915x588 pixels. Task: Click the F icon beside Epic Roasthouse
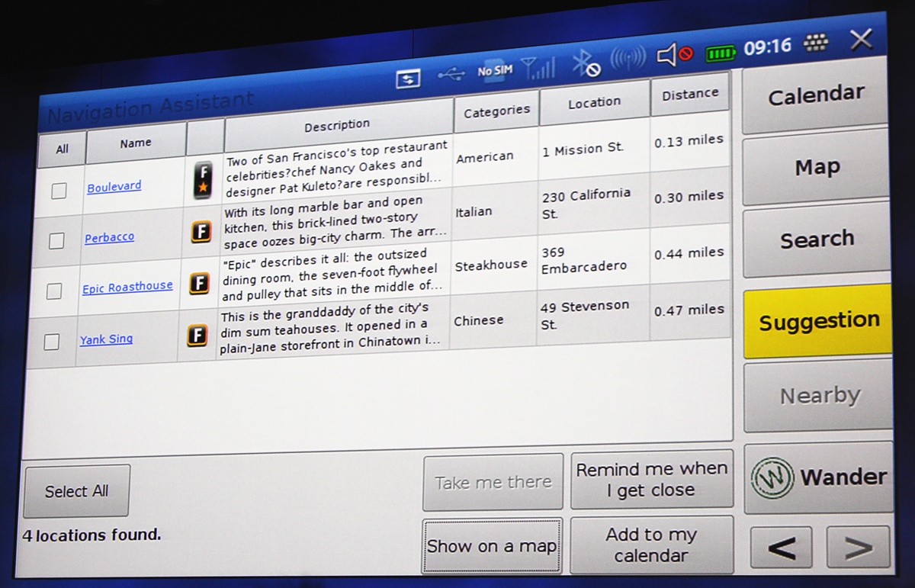point(199,284)
